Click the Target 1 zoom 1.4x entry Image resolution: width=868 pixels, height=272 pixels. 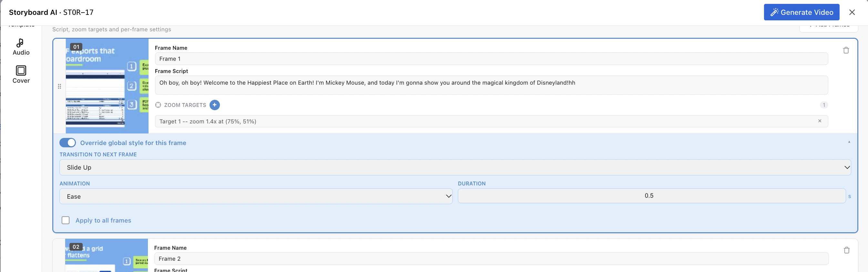[491, 121]
